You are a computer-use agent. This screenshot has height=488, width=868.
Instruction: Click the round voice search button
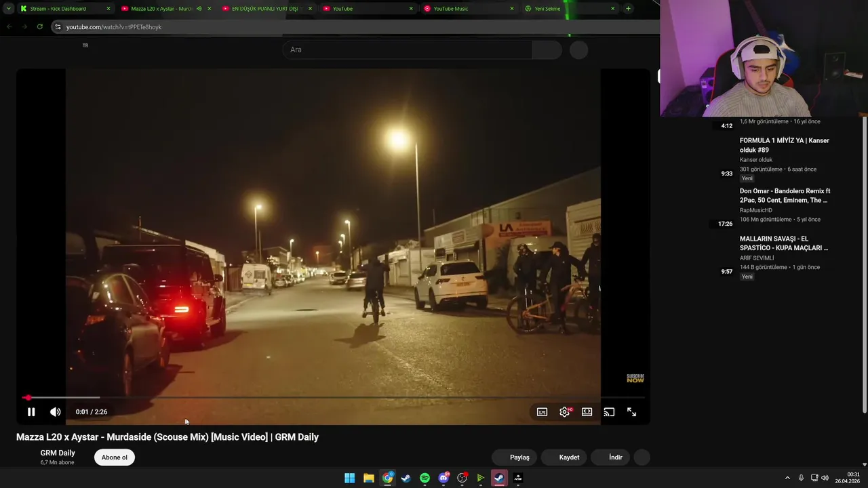pos(578,49)
